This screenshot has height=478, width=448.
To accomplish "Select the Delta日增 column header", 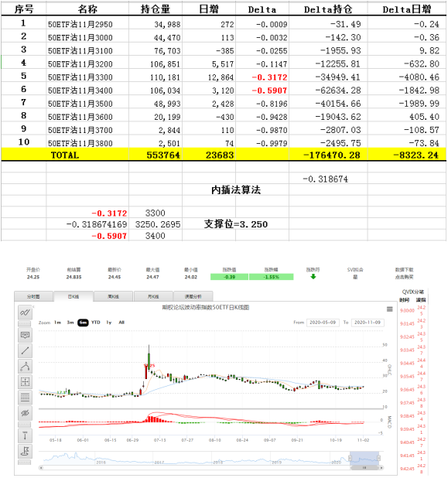I will (407, 9).
